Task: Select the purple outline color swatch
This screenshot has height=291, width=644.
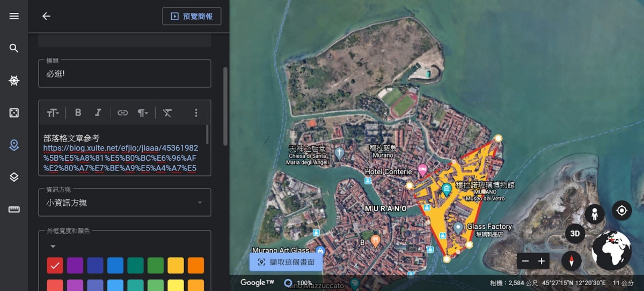Action: click(x=75, y=265)
